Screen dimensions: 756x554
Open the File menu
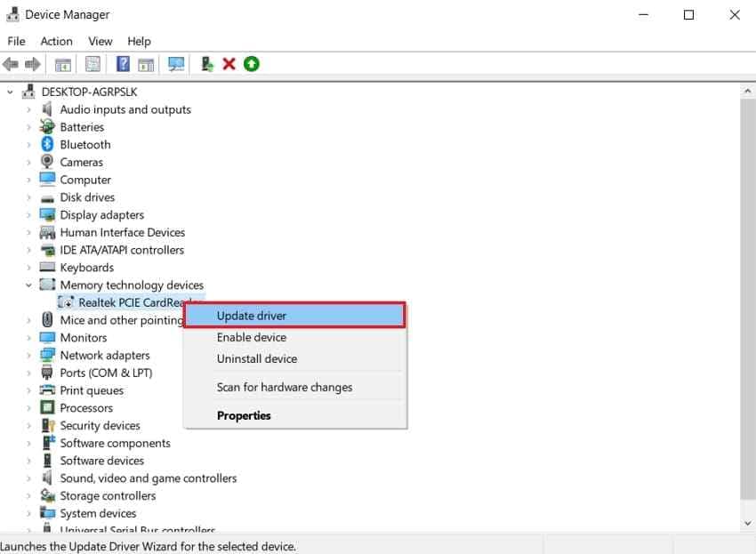[16, 42]
